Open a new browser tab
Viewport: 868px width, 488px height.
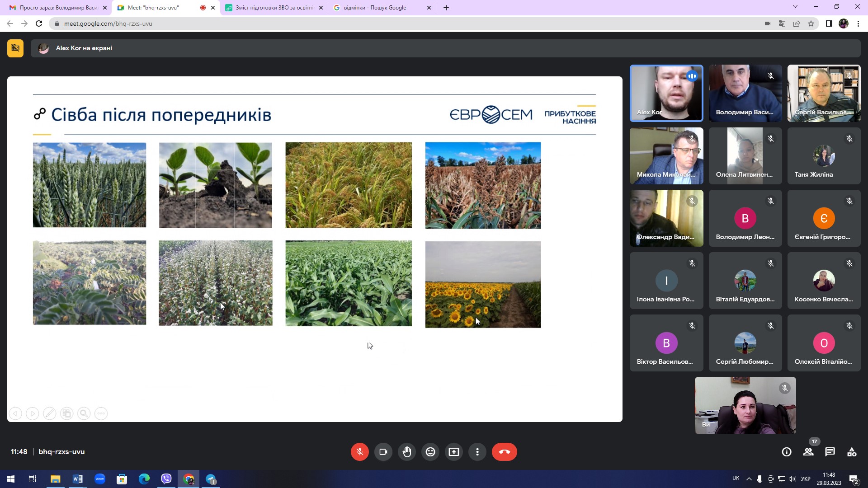tap(446, 8)
